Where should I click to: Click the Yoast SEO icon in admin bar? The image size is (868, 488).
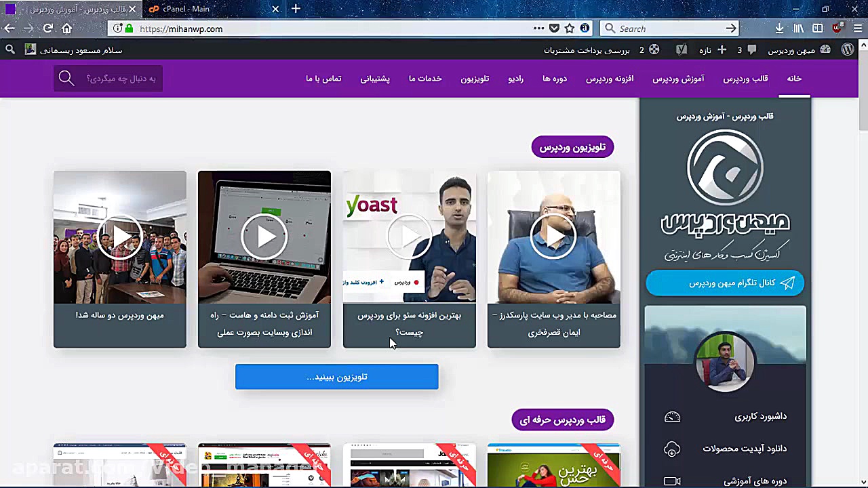click(682, 49)
